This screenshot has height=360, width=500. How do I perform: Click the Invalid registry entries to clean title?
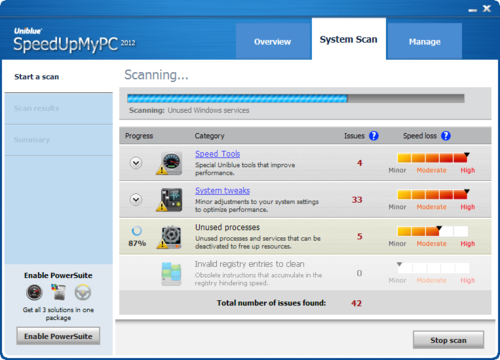(x=250, y=264)
